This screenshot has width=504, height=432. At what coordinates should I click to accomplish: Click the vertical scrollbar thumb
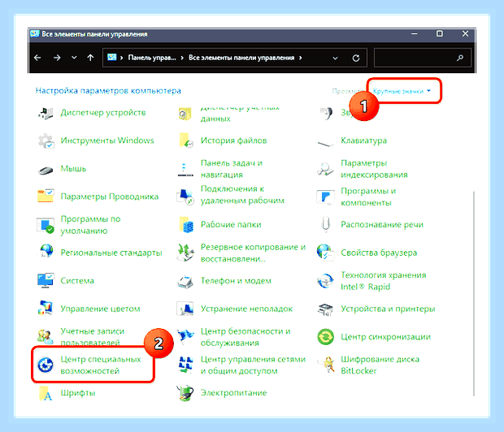pos(473,294)
